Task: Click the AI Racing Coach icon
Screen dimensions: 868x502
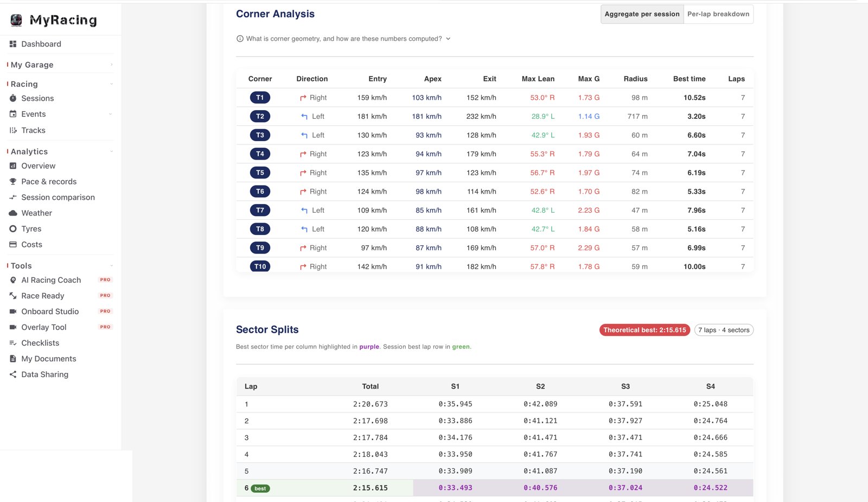Action: [x=13, y=280]
